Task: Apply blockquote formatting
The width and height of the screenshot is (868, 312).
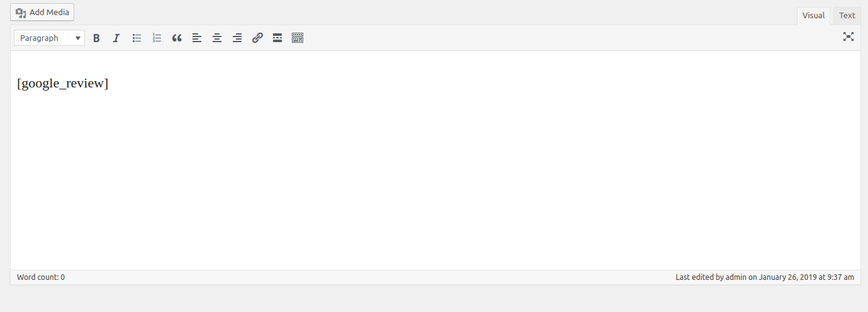Action: click(177, 38)
